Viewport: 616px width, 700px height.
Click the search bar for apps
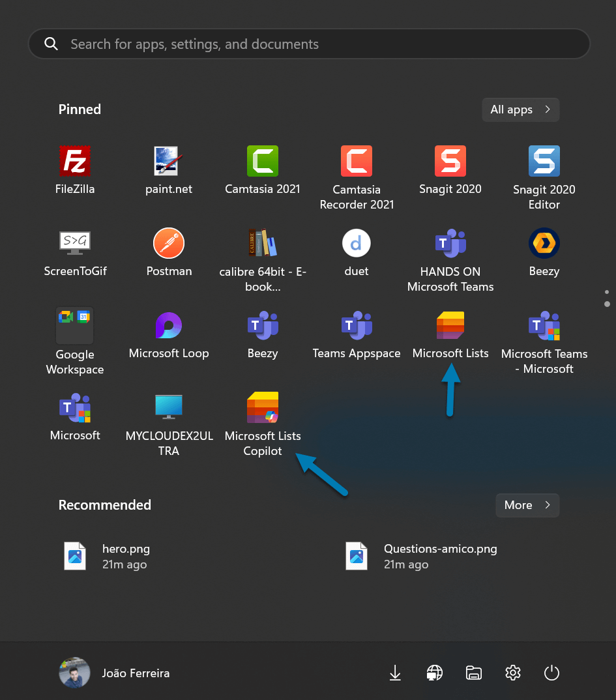[x=308, y=44]
